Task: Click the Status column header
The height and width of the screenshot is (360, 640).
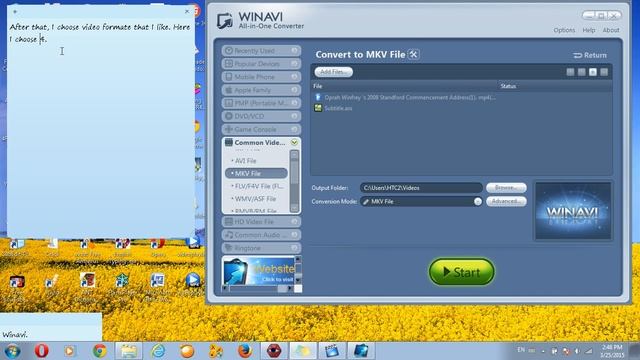Action: click(x=508, y=86)
